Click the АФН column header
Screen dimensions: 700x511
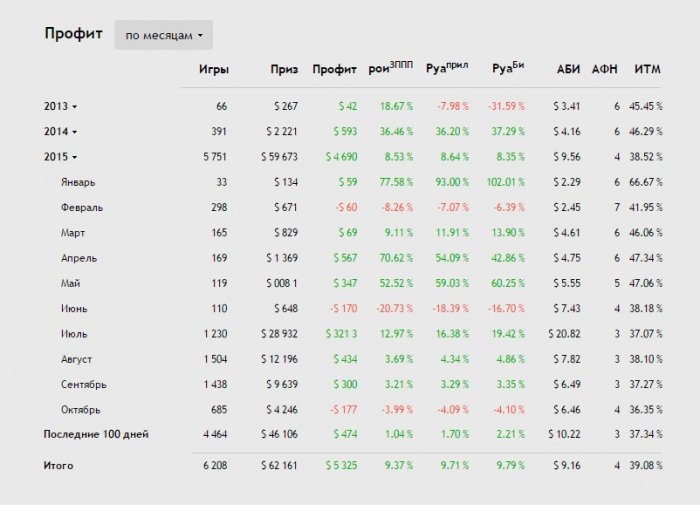605,70
